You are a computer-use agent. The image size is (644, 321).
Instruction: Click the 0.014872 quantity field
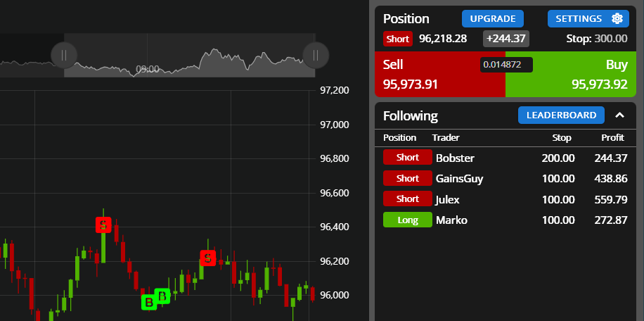coord(506,65)
